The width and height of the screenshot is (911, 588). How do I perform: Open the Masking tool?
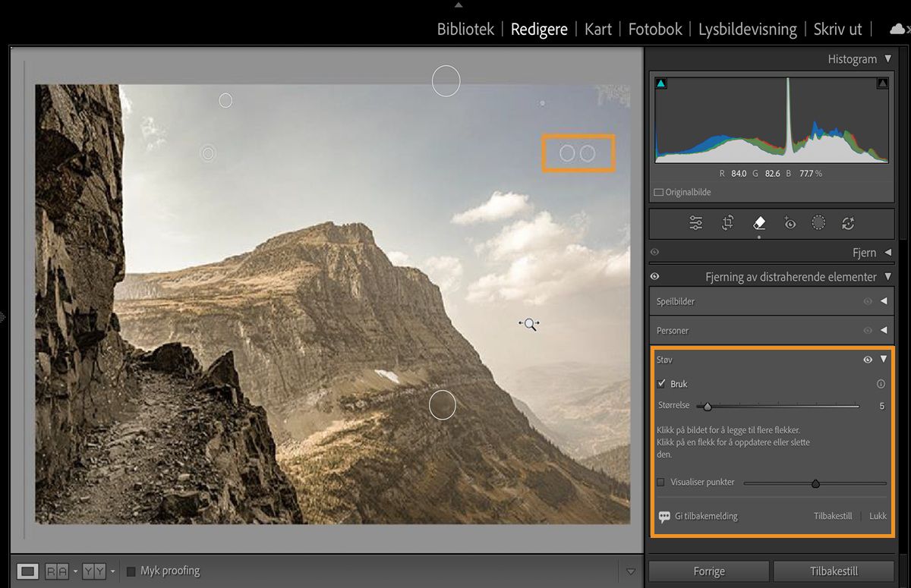pyautogui.click(x=818, y=222)
